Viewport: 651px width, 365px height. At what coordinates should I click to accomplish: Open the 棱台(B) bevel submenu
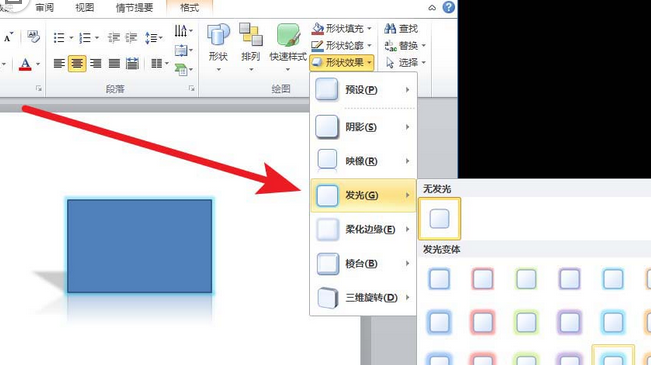point(363,263)
